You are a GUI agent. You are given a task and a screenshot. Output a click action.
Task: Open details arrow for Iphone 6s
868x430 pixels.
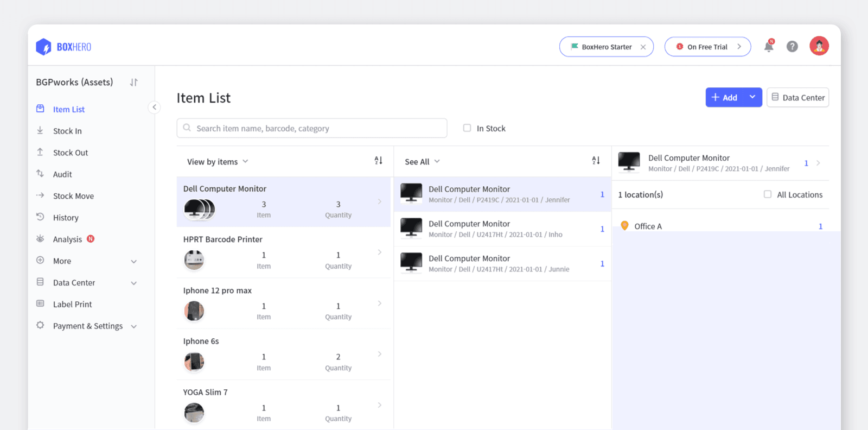[x=380, y=354]
